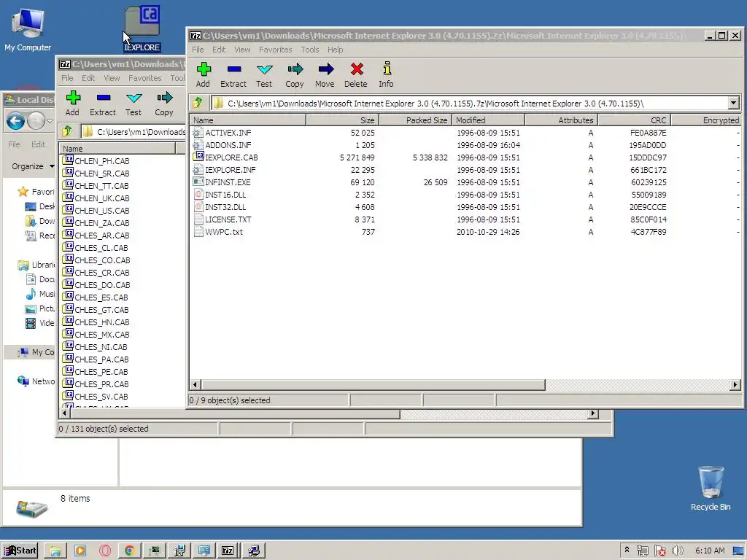Select IEXPLORE.INF file
The width and height of the screenshot is (747, 560).
coord(224,170)
